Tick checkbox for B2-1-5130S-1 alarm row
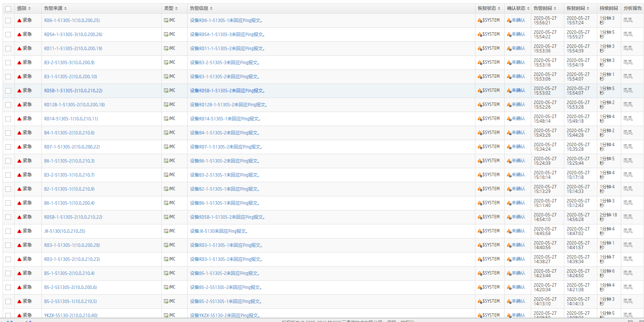 click(8, 189)
